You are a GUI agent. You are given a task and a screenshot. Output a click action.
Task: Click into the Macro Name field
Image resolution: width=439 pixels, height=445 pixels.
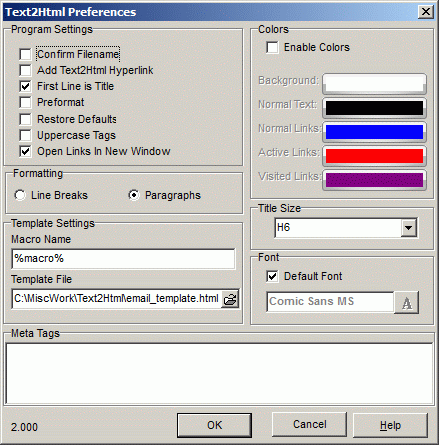(123, 259)
